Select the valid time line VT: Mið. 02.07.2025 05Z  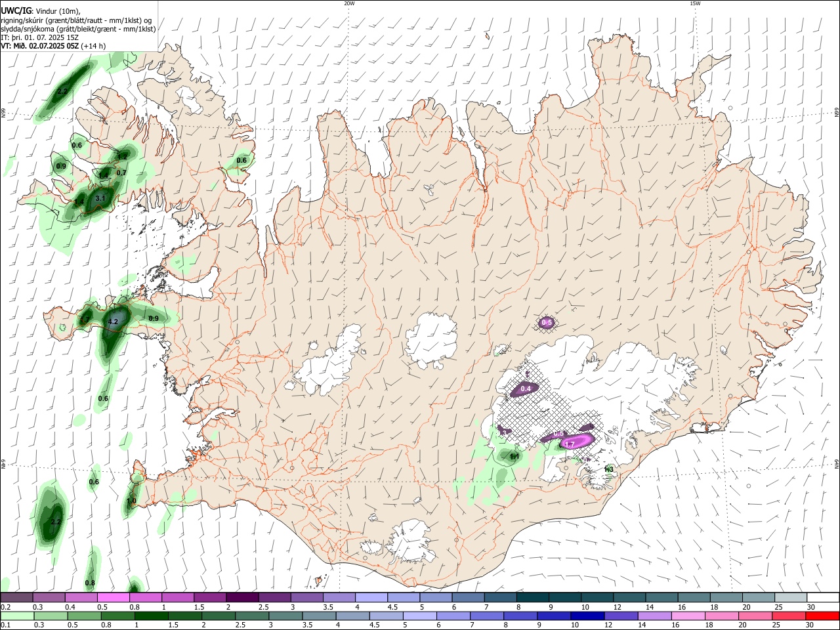point(40,46)
